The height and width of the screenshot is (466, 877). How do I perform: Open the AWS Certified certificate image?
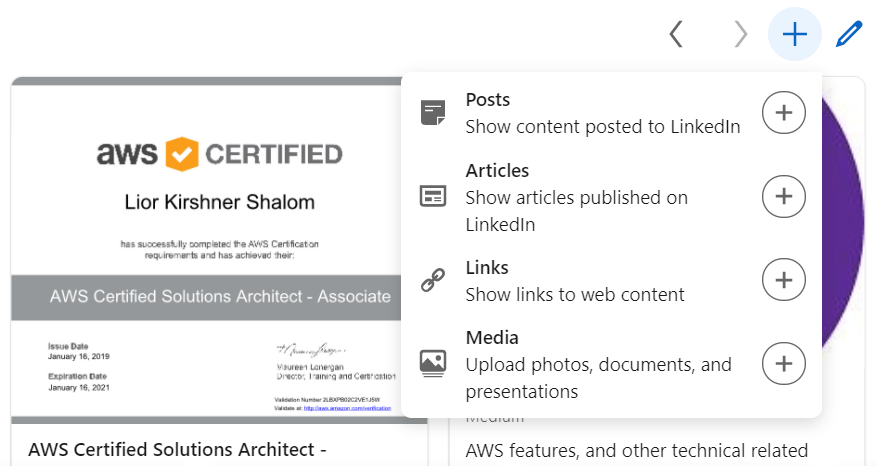click(205, 250)
